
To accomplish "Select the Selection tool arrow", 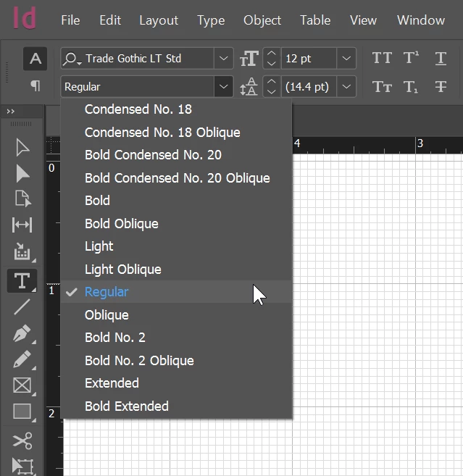I will 22,148.
